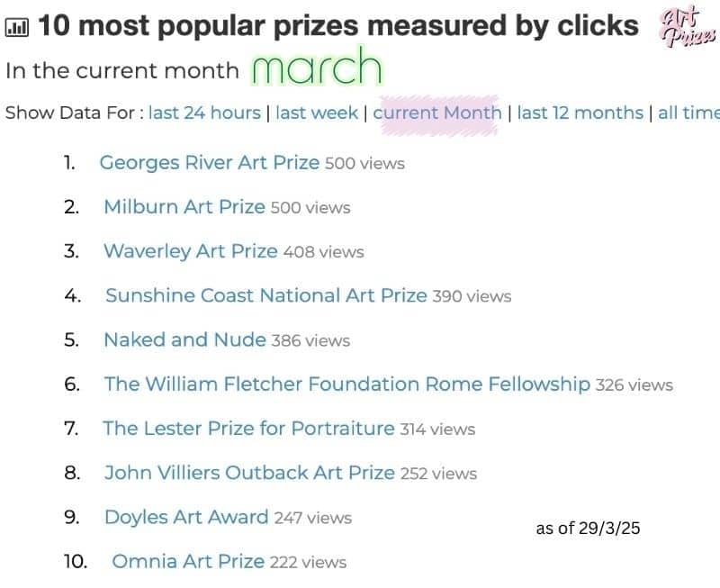Image resolution: width=720 pixels, height=588 pixels.
Task: View the John Villiers Outback Art Prize
Action: pos(249,473)
